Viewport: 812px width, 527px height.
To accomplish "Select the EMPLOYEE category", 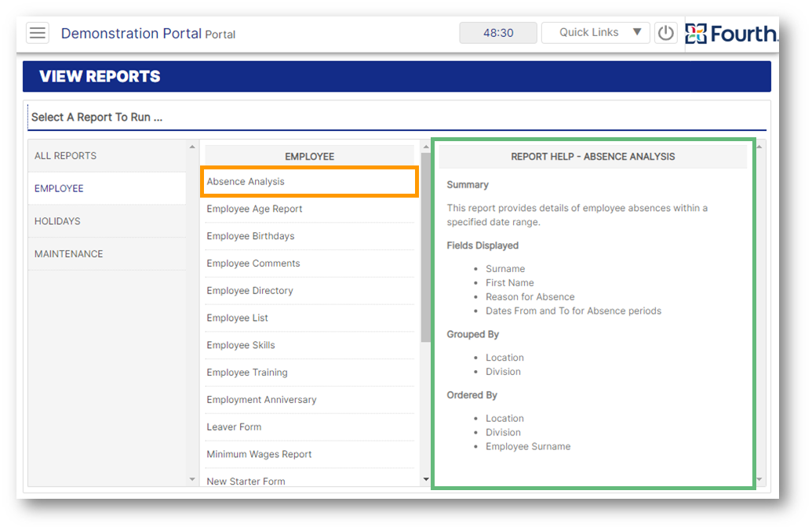I will click(107, 188).
